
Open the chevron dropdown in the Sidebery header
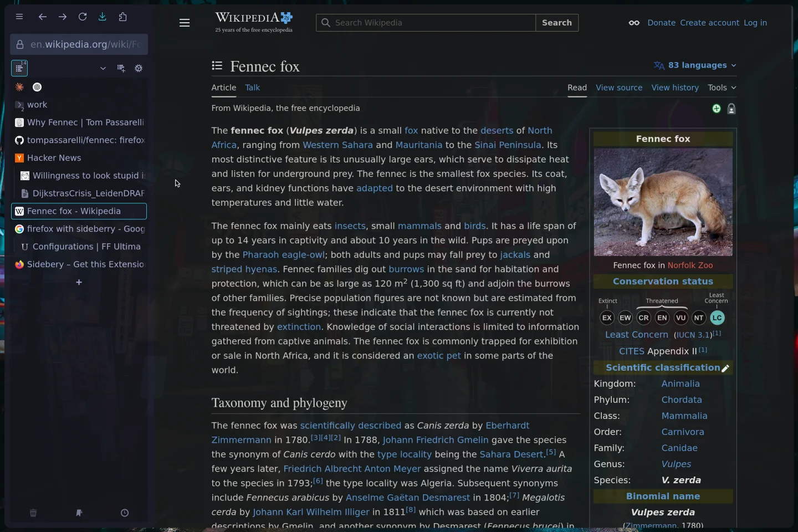[x=103, y=69]
